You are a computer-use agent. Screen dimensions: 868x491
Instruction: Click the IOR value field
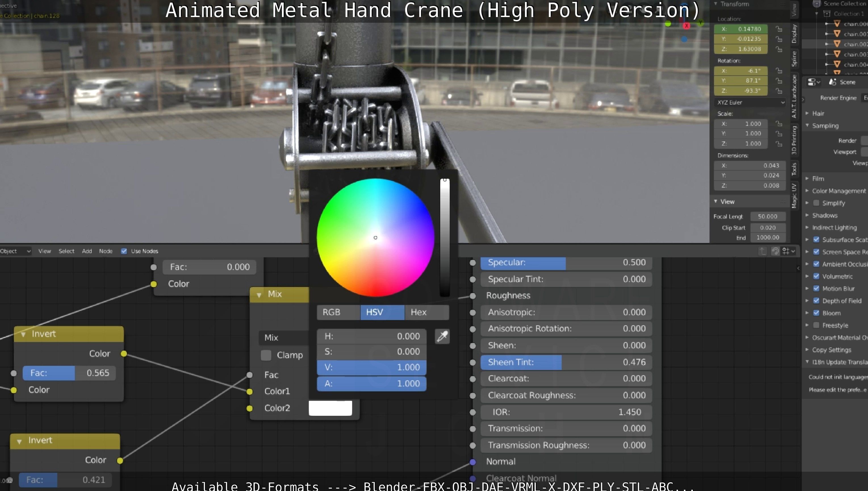pos(566,412)
